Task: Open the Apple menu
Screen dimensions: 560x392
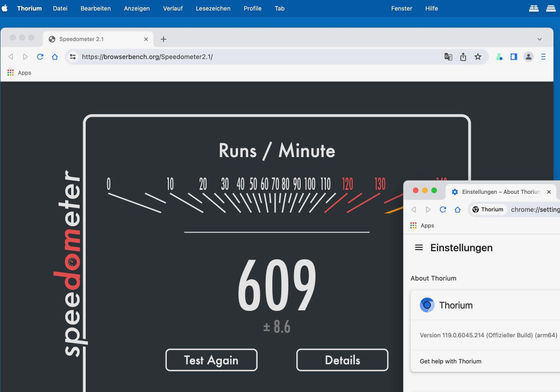Action: [x=5, y=8]
